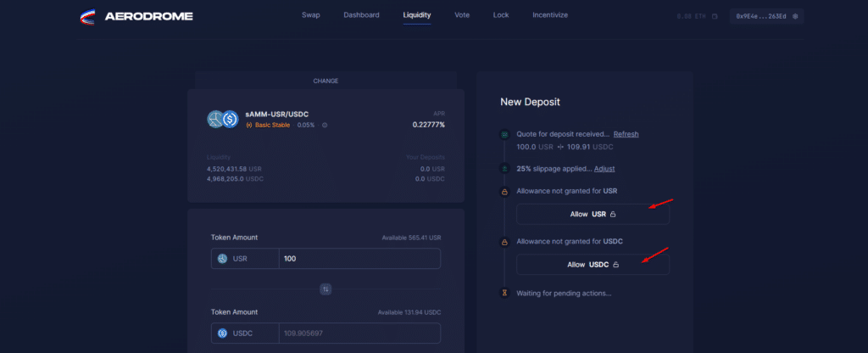868x353 pixels.
Task: Click Available 131.94 USDC balance
Action: [x=409, y=312]
